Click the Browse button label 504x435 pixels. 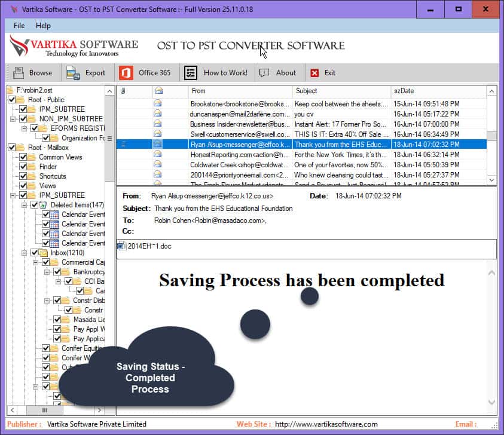[x=41, y=73]
